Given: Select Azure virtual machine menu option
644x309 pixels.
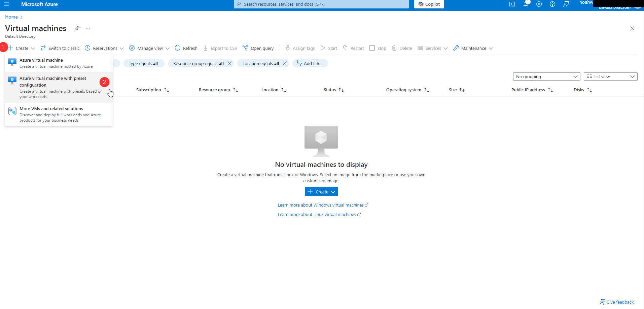Looking at the screenshot, I should pyautogui.click(x=59, y=63).
